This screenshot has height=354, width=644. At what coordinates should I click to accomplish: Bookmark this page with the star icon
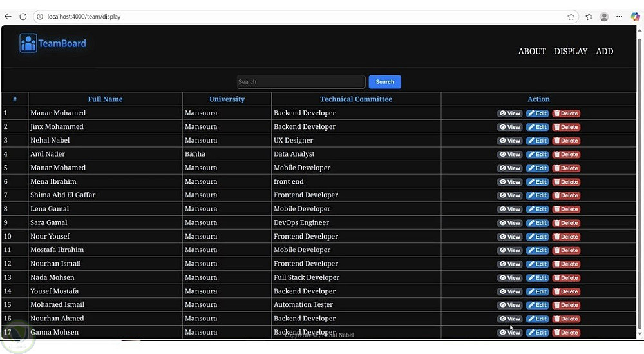571,17
